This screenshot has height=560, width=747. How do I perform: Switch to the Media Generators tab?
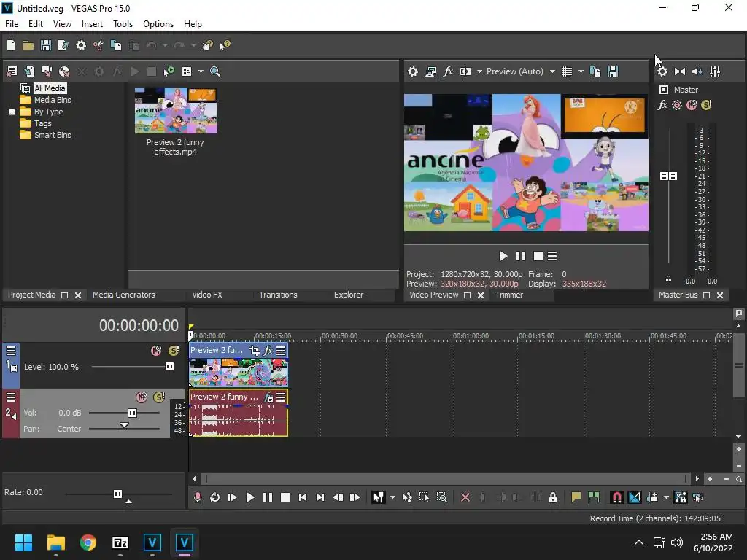tap(124, 295)
